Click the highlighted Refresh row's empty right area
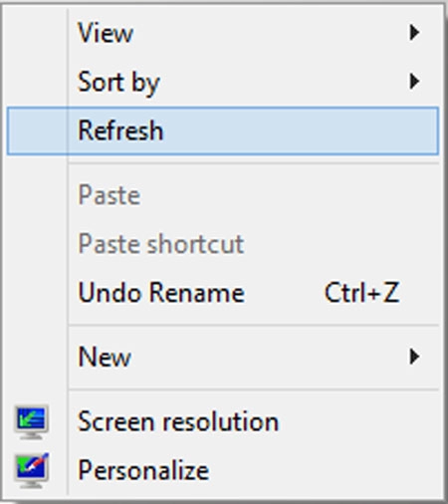The width and height of the screenshot is (448, 504). coord(299,130)
